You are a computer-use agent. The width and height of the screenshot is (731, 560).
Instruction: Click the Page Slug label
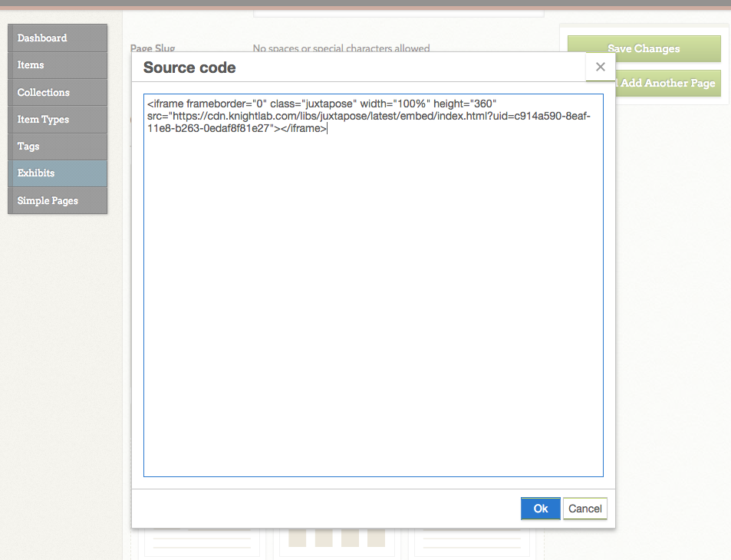(153, 48)
